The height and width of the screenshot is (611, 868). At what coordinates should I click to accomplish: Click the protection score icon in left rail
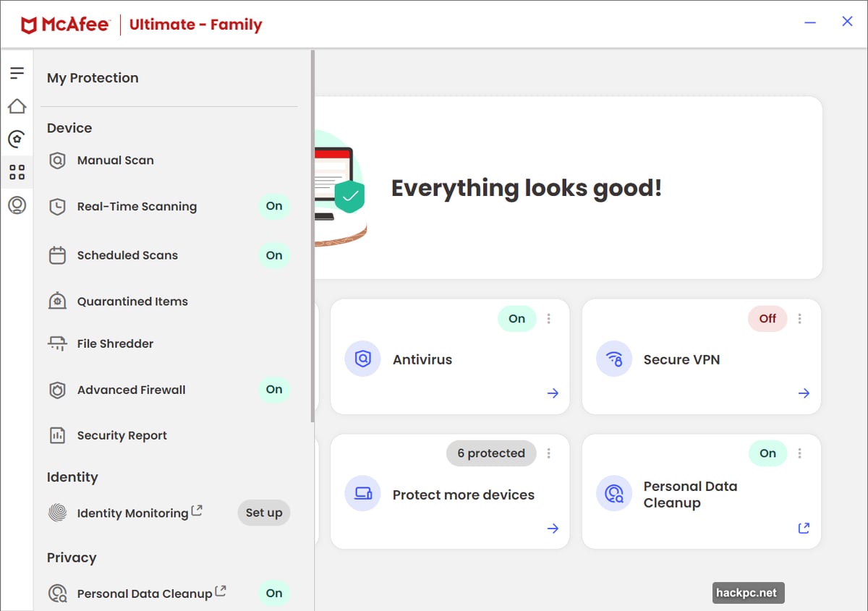(17, 139)
